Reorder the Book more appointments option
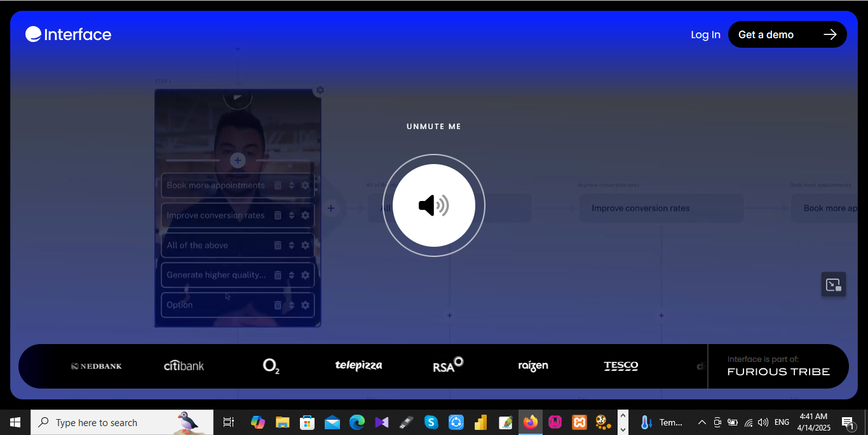The image size is (868, 435). point(292,186)
